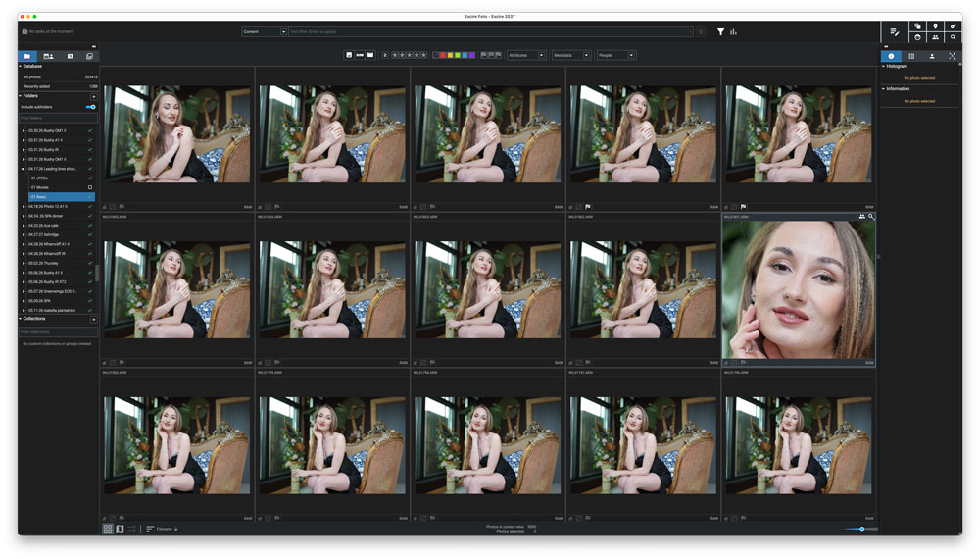
Task: Click the edit list pencil icon
Action: [895, 32]
